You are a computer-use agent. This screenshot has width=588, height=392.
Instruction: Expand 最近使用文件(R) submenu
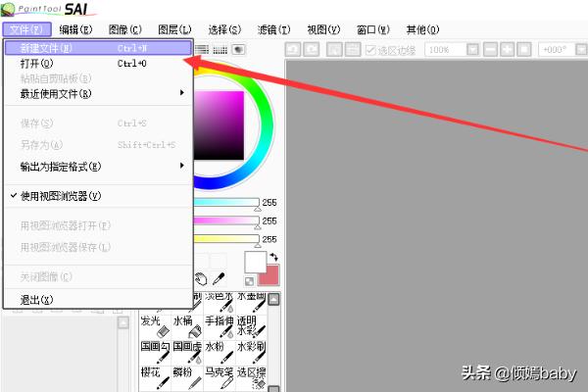pyautogui.click(x=98, y=93)
